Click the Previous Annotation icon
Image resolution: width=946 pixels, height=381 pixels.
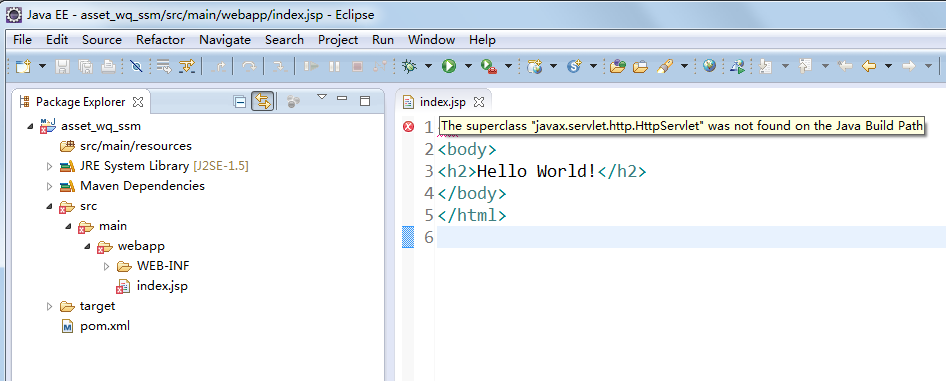point(805,66)
